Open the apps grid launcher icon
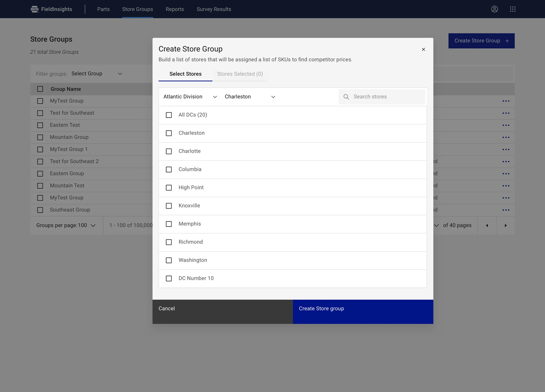545x392 pixels. tap(513, 9)
